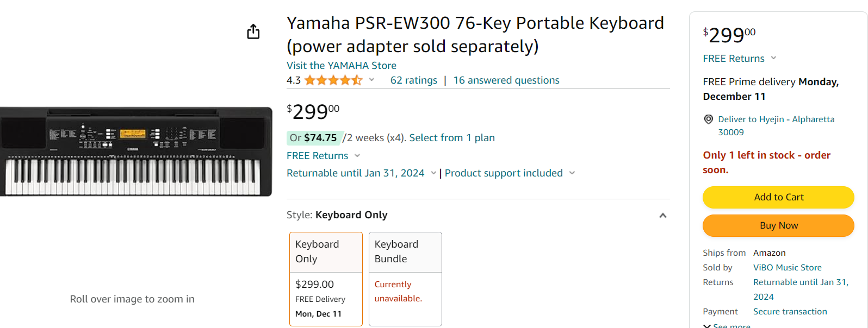This screenshot has width=868, height=328.
Task: Click the share icon above product image
Action: (253, 32)
